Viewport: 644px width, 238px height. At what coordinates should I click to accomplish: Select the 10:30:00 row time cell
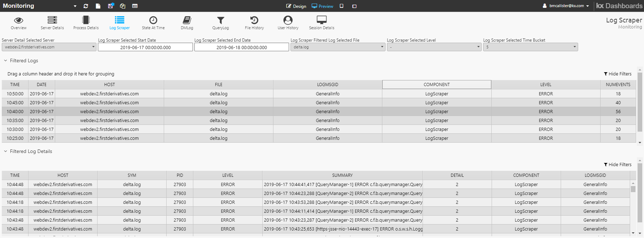[15, 129]
